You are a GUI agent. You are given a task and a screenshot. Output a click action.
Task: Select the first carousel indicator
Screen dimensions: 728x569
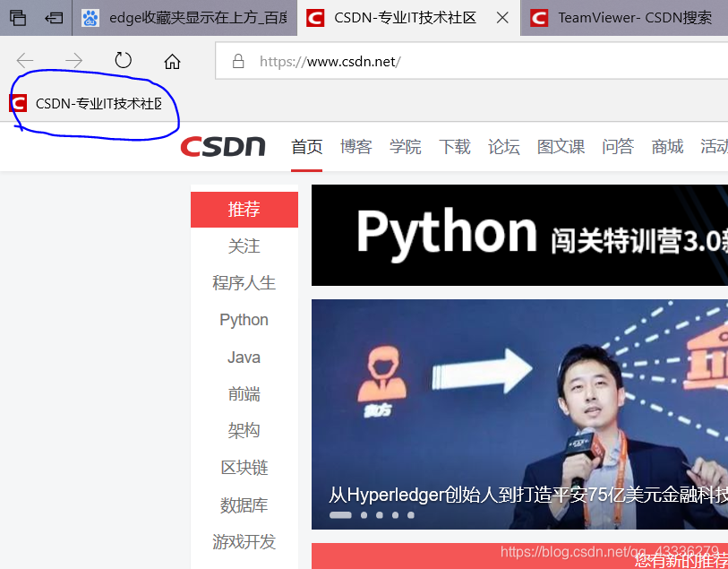(x=340, y=515)
